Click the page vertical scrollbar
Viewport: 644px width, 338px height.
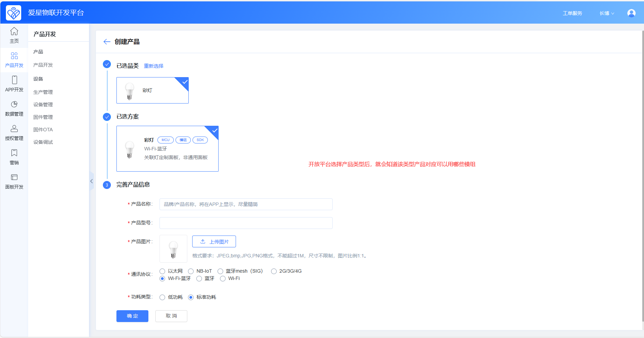point(643,176)
